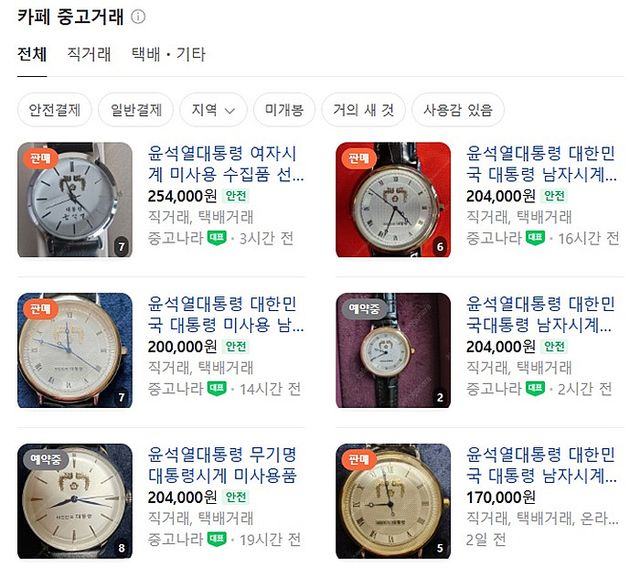The width and height of the screenshot is (640, 580).
Task: Click the 안전 badge next to 254,000원
Action: (x=236, y=196)
